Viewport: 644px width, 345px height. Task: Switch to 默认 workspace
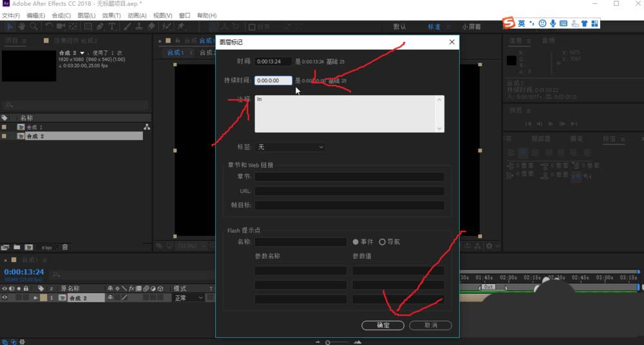400,27
